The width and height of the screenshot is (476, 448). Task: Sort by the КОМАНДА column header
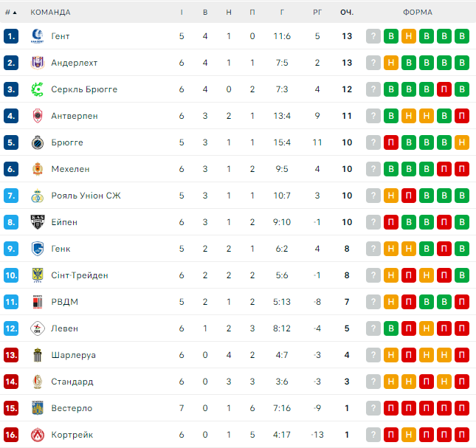51,13
